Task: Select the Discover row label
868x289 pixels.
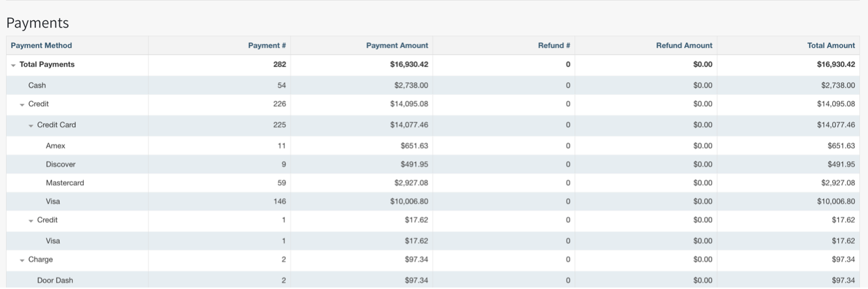Action: [x=61, y=165]
